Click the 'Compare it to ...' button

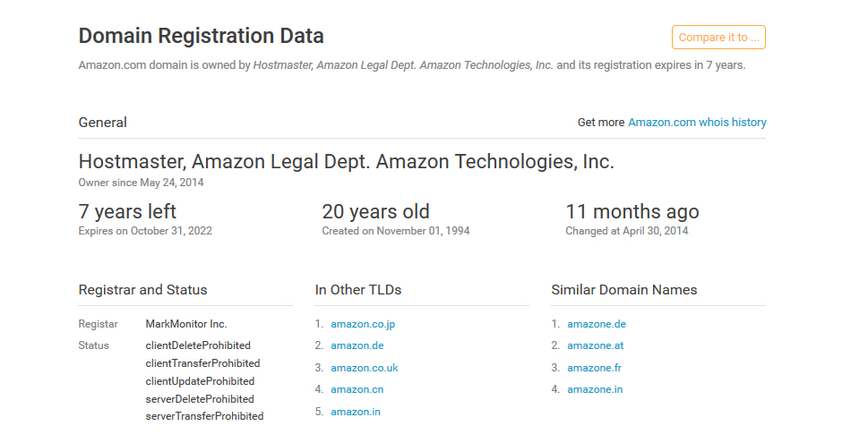click(718, 38)
